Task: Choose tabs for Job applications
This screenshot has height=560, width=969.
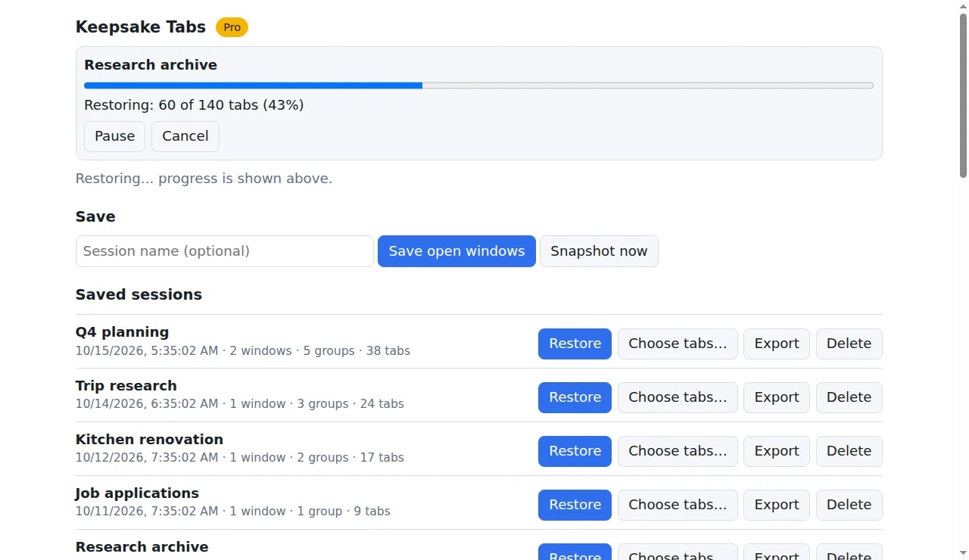Action: (678, 505)
